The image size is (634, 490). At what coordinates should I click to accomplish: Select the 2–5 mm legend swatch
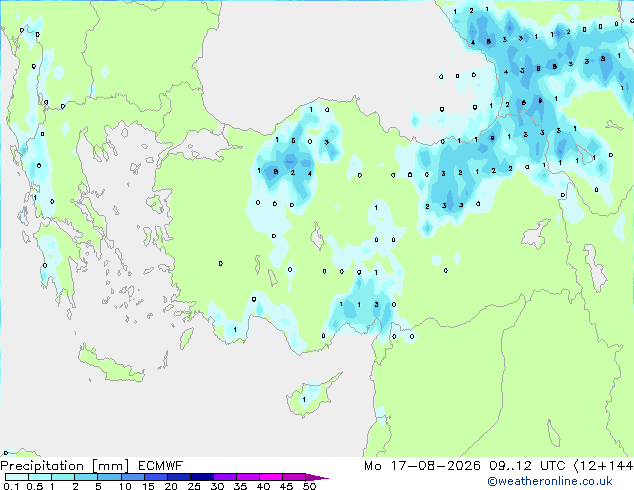86,477
